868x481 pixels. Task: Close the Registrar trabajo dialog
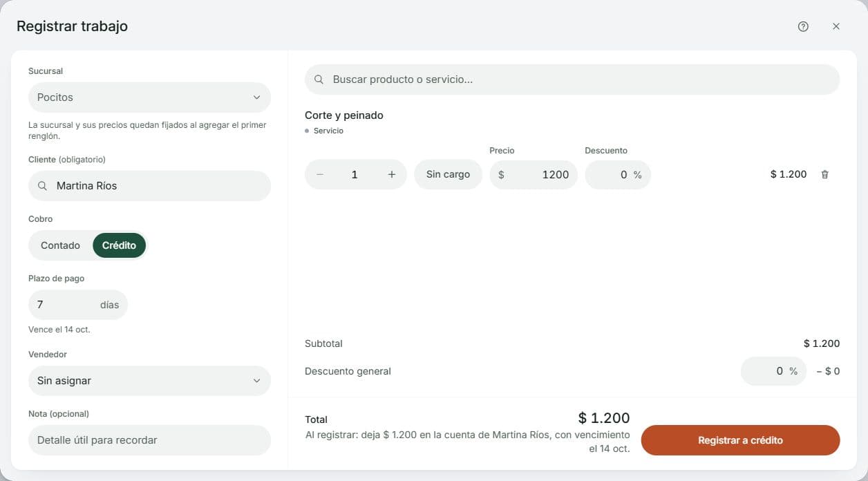tap(836, 26)
